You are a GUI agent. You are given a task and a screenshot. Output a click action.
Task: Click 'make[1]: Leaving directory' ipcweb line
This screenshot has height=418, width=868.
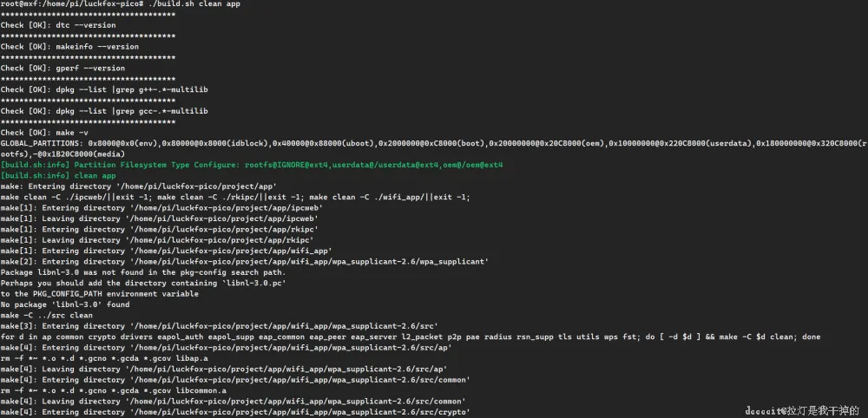(160, 219)
